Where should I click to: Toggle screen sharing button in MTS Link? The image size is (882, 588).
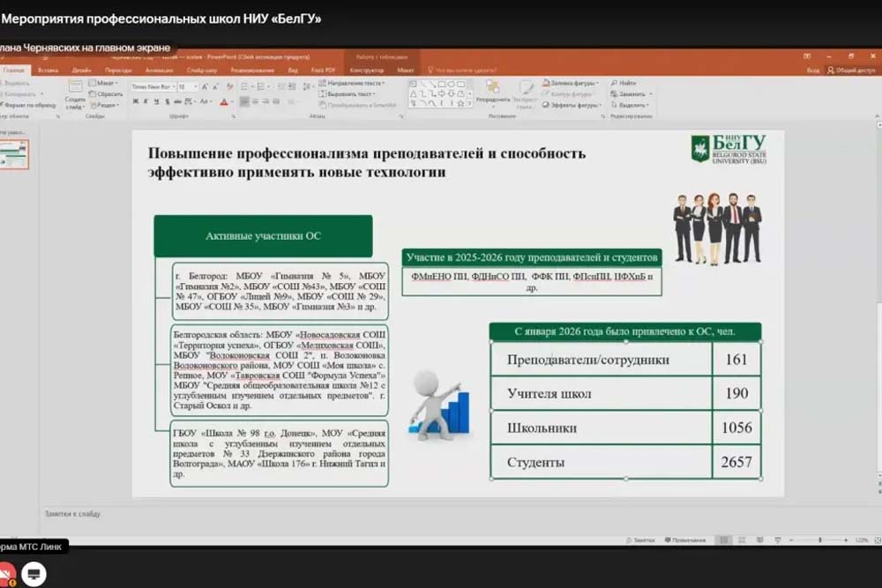tap(34, 574)
